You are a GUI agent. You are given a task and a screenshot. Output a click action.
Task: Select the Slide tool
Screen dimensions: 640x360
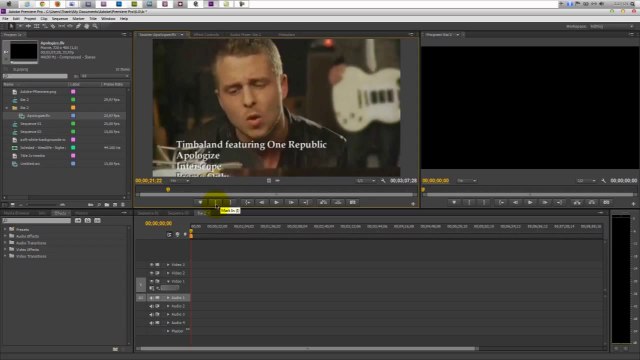click(70, 26)
